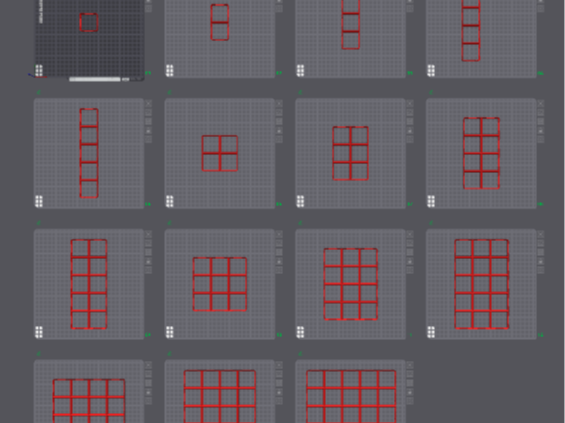The height and width of the screenshot is (423, 565).
Task: Click X icon beside 2-column 5-row plate
Action: click(x=148, y=235)
